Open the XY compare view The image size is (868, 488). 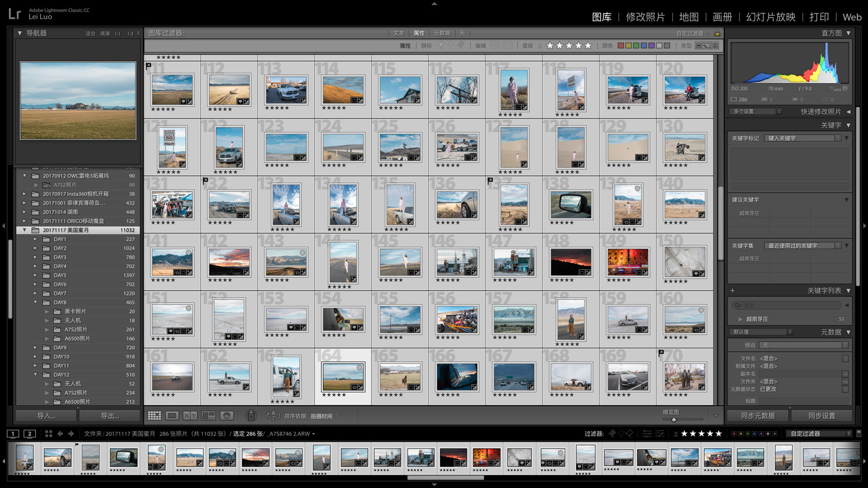click(x=190, y=416)
